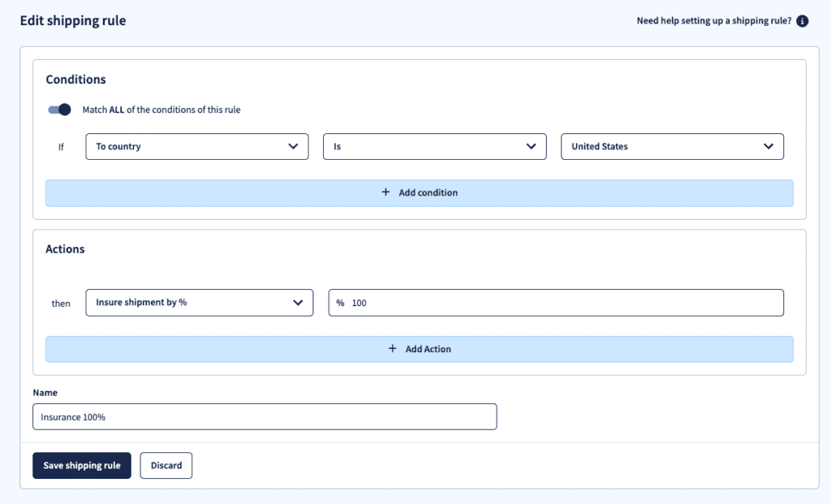Click the Edit shipping rule title
831x504 pixels.
coord(73,20)
